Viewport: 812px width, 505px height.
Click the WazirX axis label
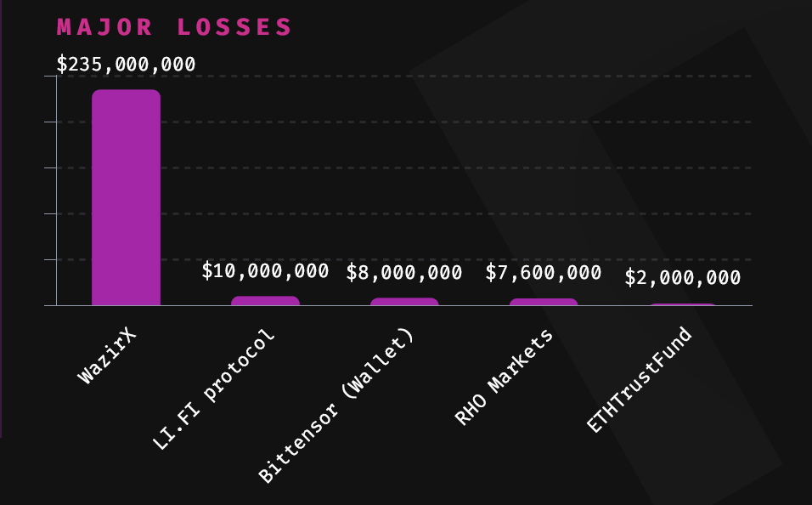[x=109, y=354]
